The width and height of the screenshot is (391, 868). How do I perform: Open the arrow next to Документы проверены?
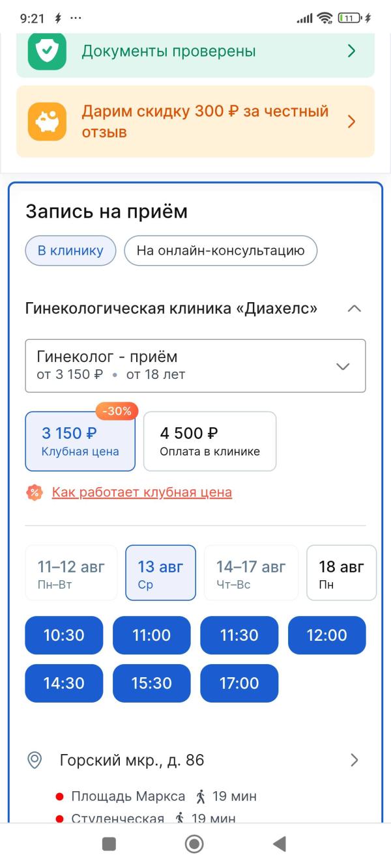coord(352,51)
